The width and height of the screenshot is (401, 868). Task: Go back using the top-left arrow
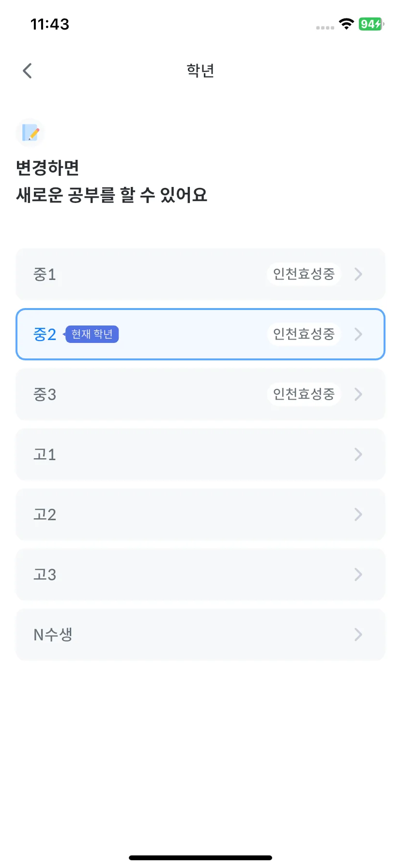click(27, 71)
